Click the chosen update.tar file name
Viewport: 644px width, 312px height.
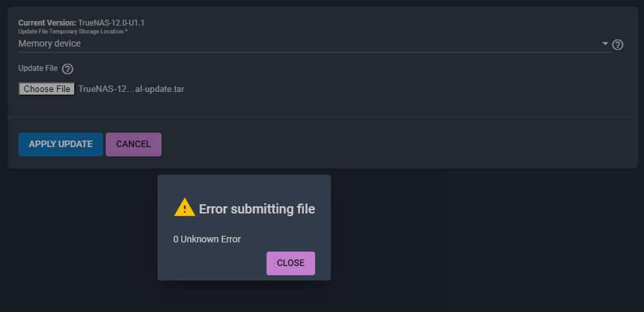(x=131, y=89)
